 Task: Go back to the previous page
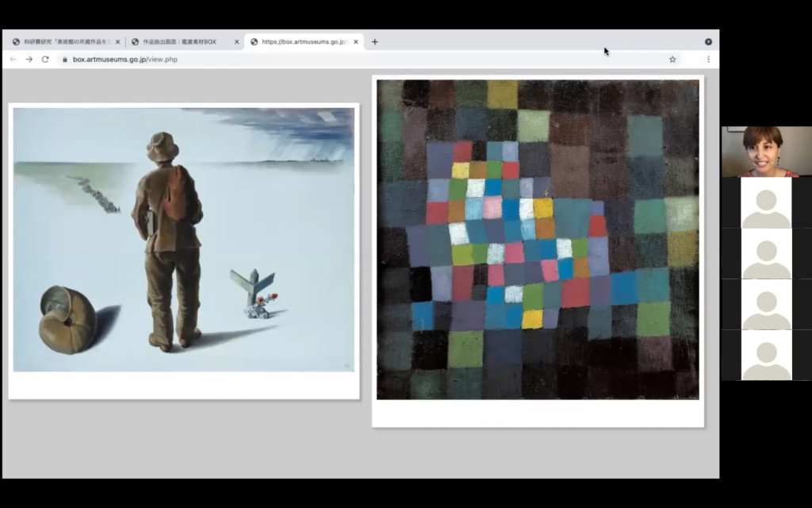[x=13, y=59]
